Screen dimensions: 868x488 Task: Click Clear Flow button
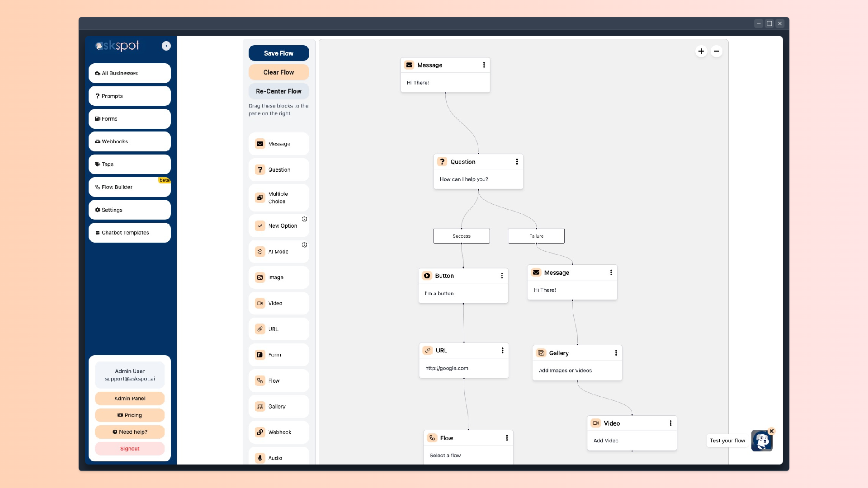[x=278, y=72]
